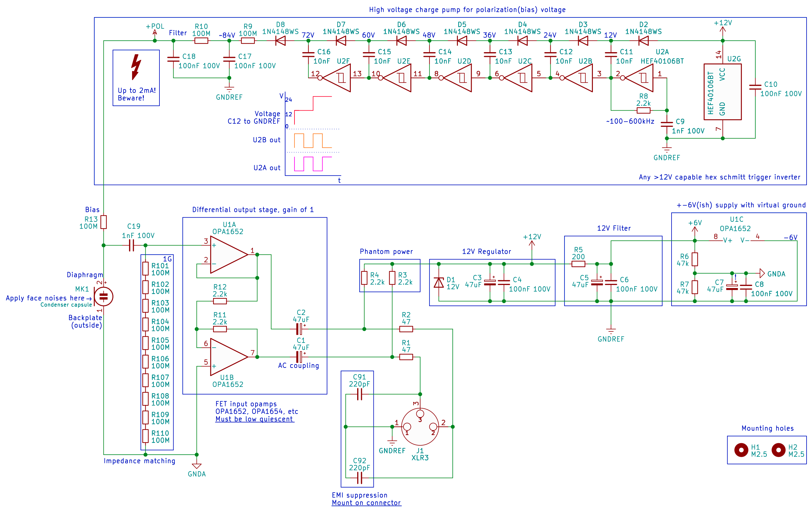Click the D8 1N4148WS diode symbol
This screenshot has height=511, width=812.
click(x=281, y=40)
